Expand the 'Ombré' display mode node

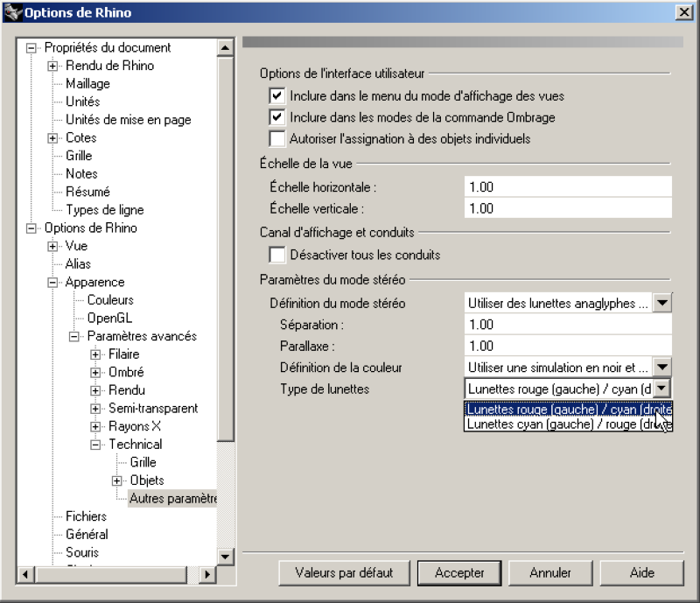tap(95, 373)
